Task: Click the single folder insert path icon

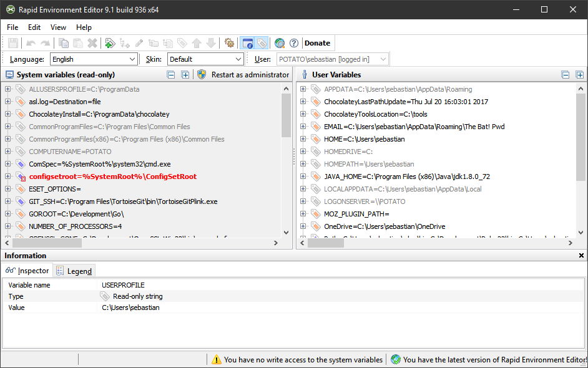Action: coord(154,43)
